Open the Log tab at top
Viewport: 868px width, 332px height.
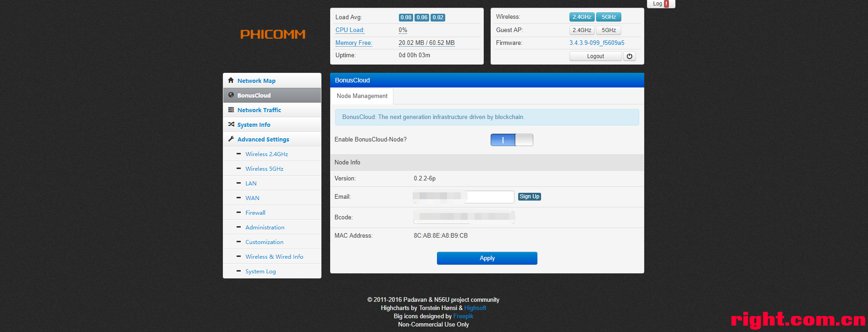point(661,4)
